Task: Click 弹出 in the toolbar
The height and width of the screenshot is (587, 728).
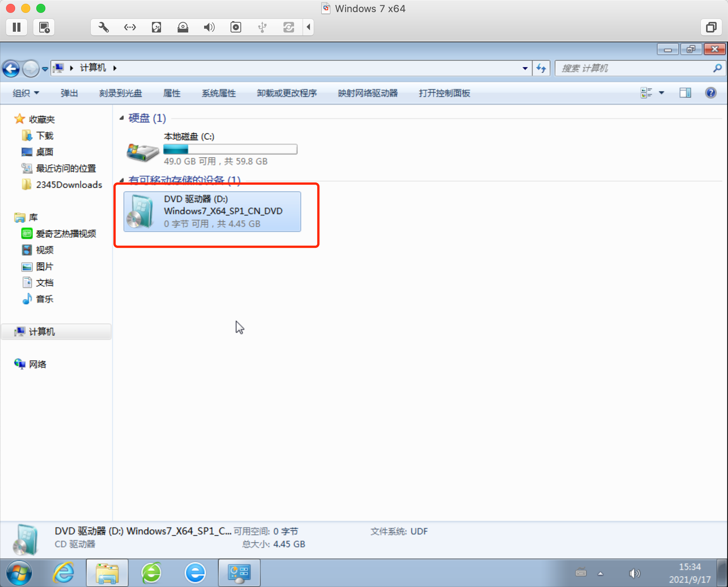Action: (x=69, y=93)
